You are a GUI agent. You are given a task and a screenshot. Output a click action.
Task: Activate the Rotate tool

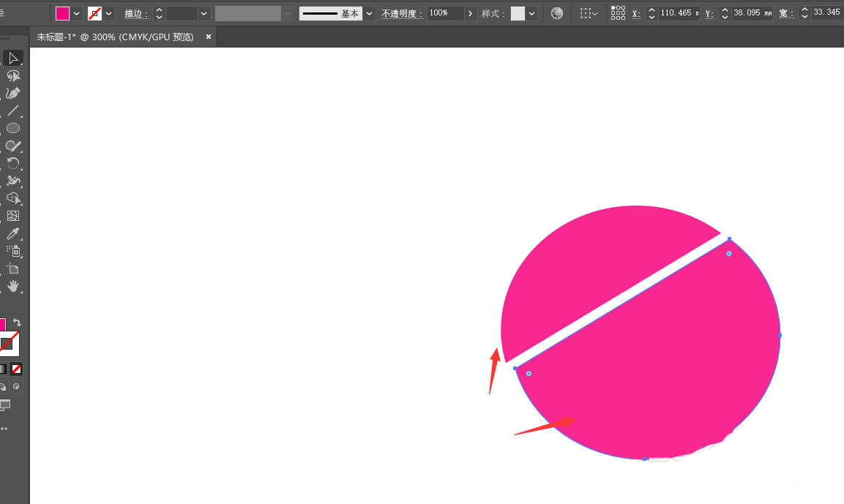[x=13, y=163]
